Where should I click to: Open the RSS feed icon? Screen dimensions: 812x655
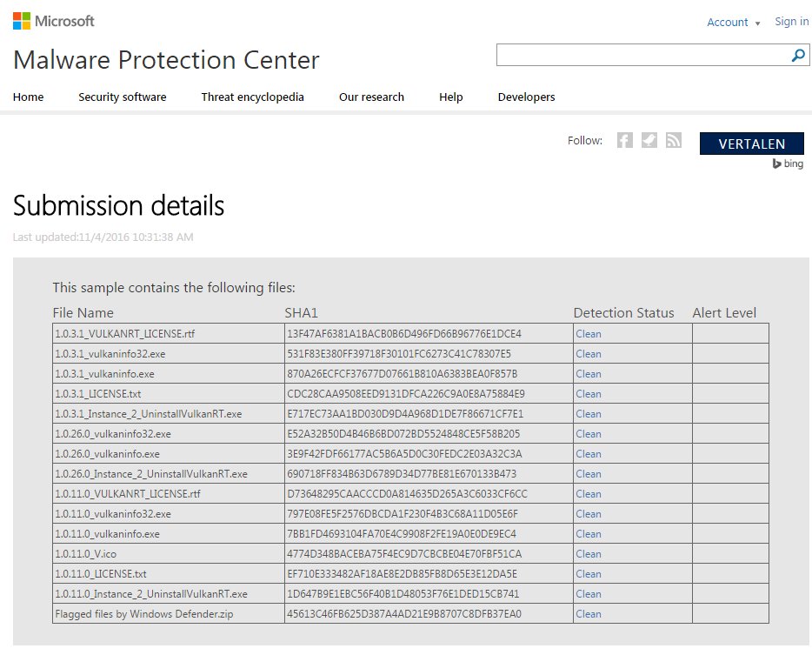tap(673, 140)
